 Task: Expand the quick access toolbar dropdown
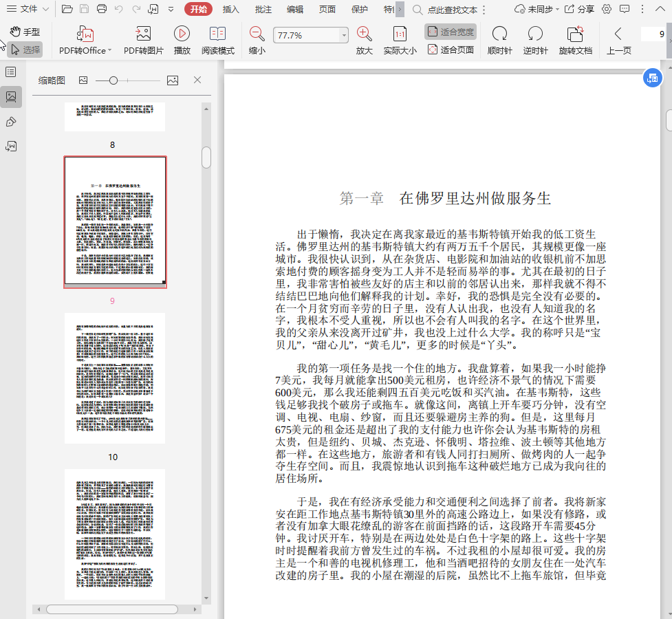pos(171,9)
